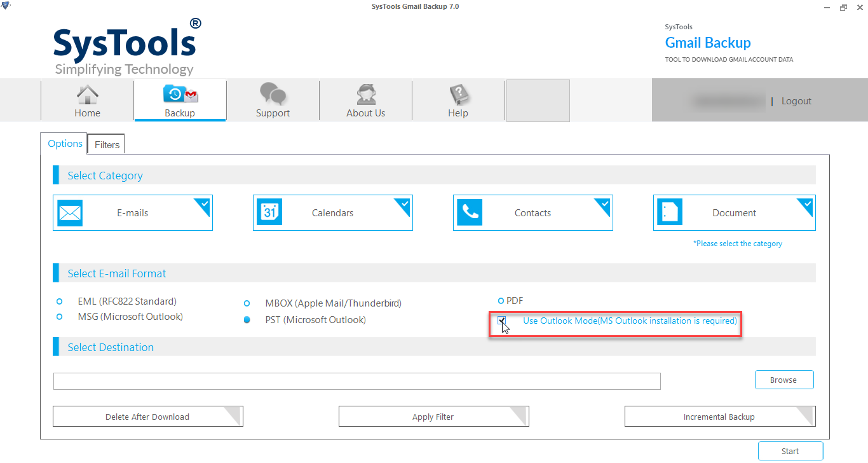Image resolution: width=868 pixels, height=463 pixels.
Task: Toggle the Contacts category checkmark
Action: (x=604, y=204)
